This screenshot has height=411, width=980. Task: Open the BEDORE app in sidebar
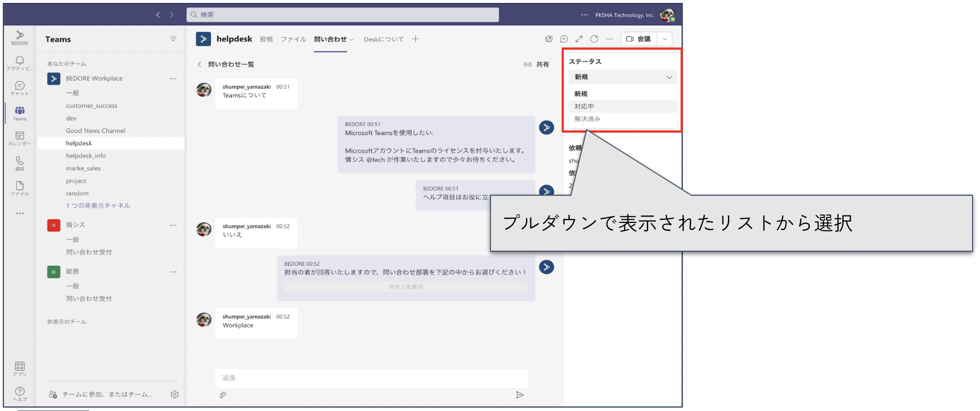tap(20, 38)
